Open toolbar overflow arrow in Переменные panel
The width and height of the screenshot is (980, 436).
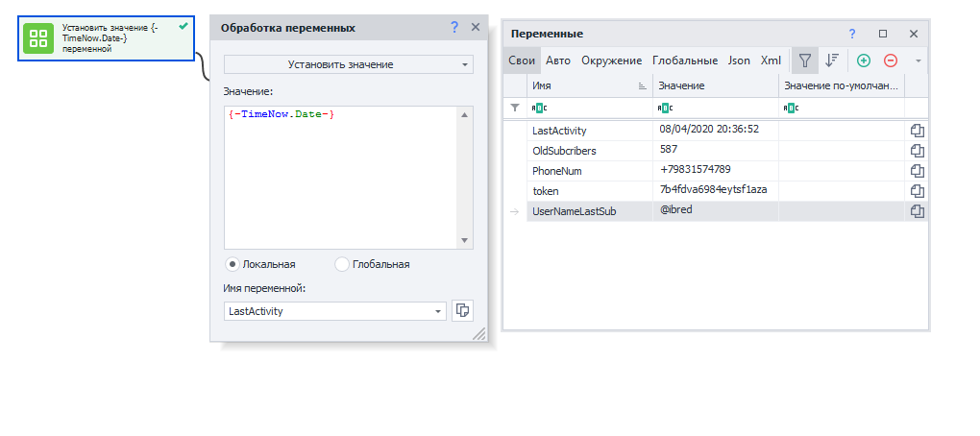[x=918, y=61]
